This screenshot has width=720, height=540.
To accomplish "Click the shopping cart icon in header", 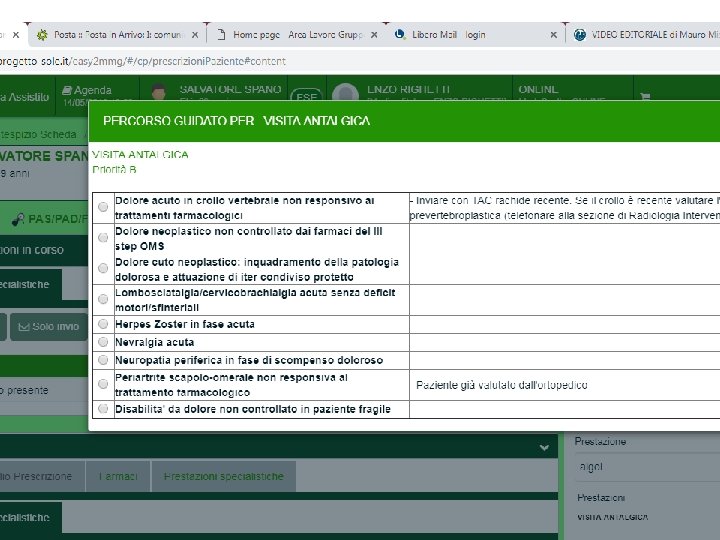I will pos(645,96).
